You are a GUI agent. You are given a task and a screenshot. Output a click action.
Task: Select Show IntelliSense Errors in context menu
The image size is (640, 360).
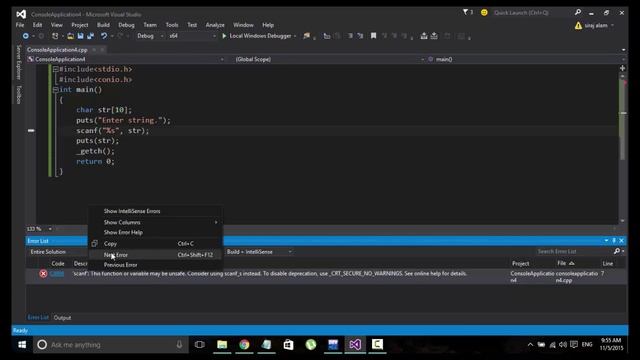(156, 211)
